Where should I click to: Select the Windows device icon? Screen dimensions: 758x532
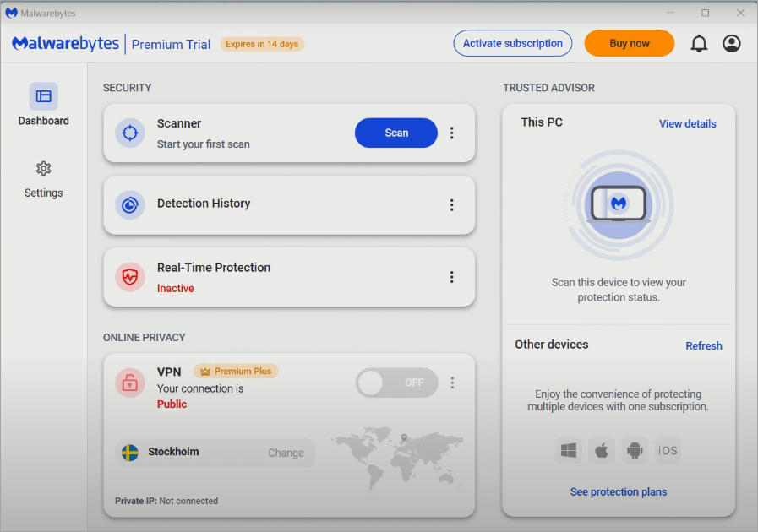pyautogui.click(x=568, y=450)
